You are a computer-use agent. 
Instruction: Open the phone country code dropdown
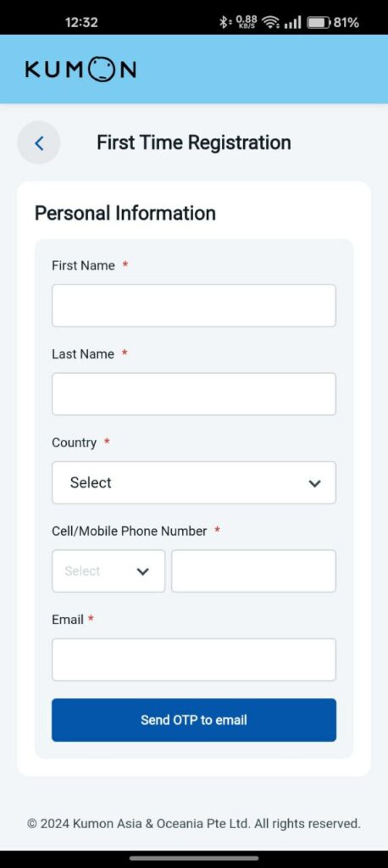click(x=108, y=571)
